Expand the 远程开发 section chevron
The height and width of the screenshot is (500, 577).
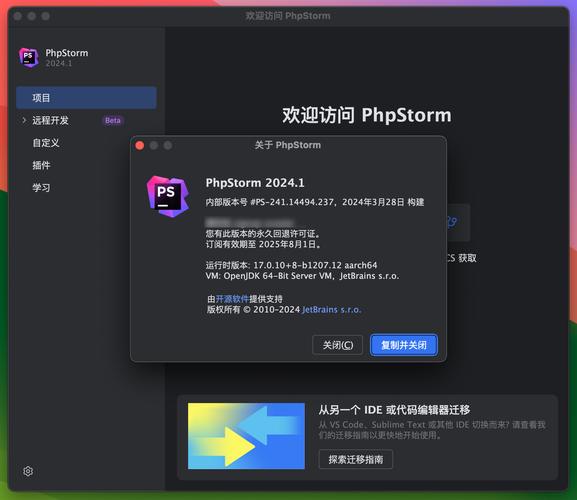tap(24, 120)
